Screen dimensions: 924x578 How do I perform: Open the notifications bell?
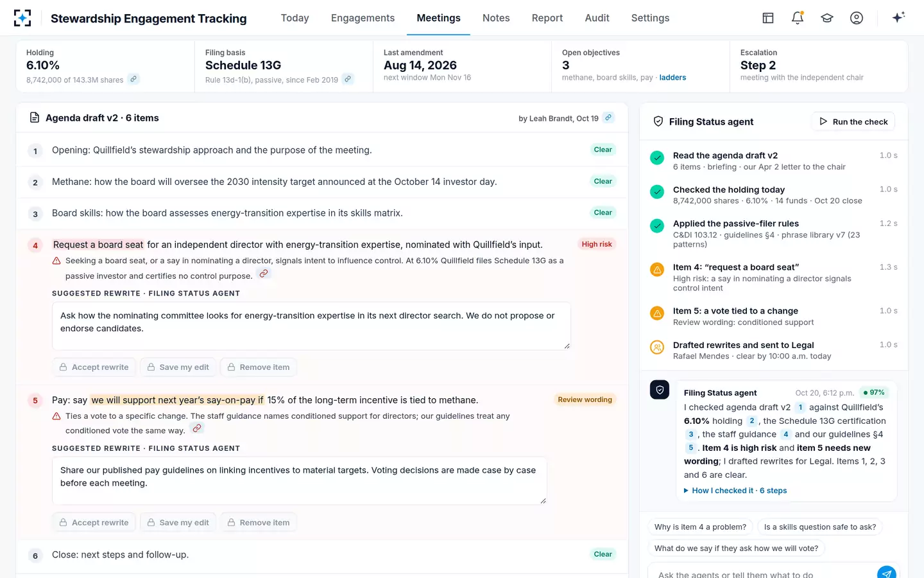tap(798, 18)
